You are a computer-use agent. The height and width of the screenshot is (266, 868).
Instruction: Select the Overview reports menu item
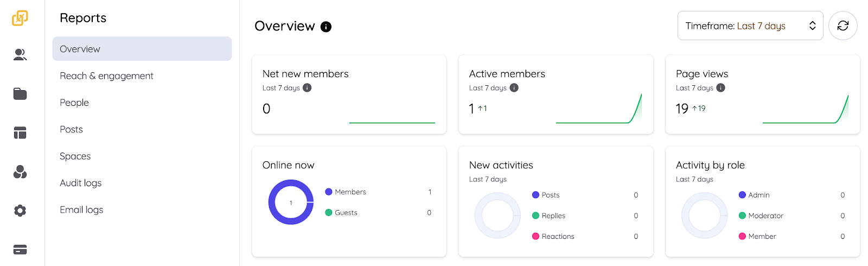[142, 49]
